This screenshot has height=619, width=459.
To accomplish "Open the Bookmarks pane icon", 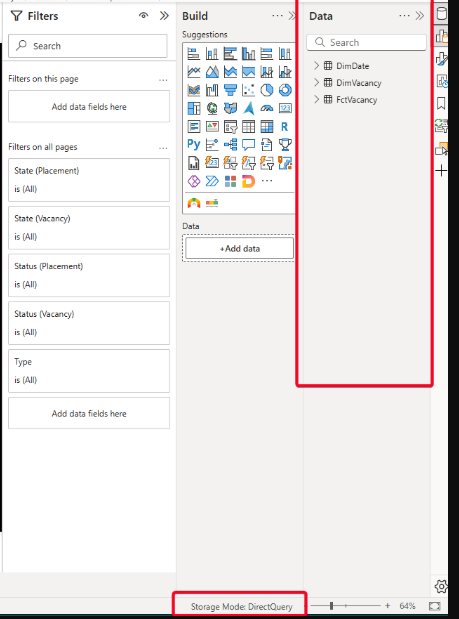I will (441, 104).
